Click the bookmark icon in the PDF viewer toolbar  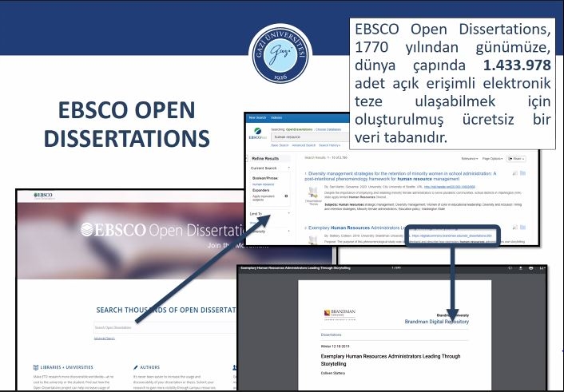coord(542,268)
